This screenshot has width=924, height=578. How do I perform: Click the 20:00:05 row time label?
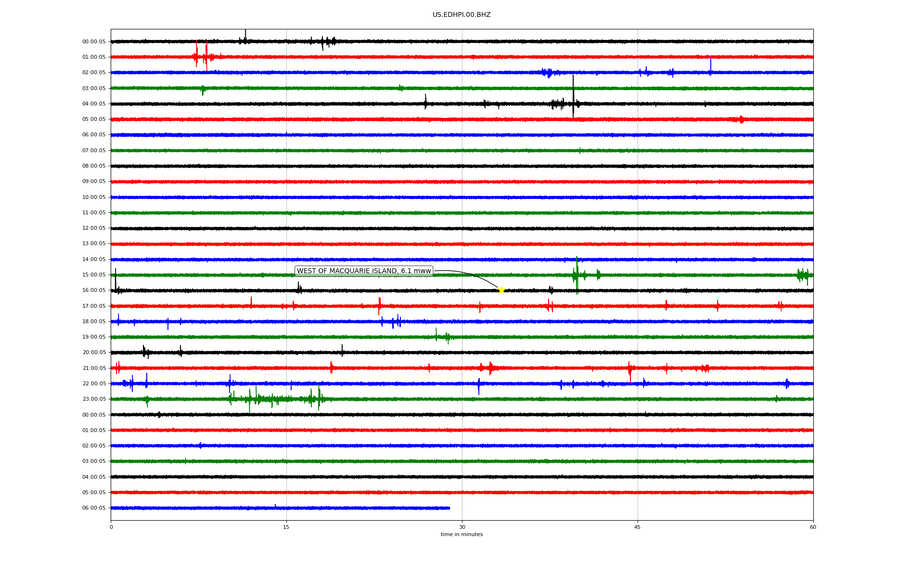[x=94, y=353]
